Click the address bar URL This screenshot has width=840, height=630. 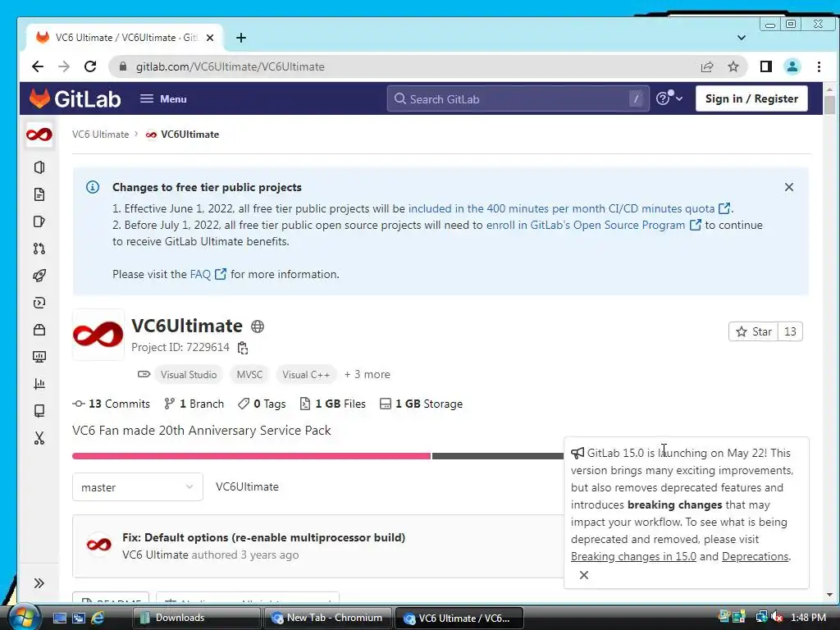click(x=231, y=66)
